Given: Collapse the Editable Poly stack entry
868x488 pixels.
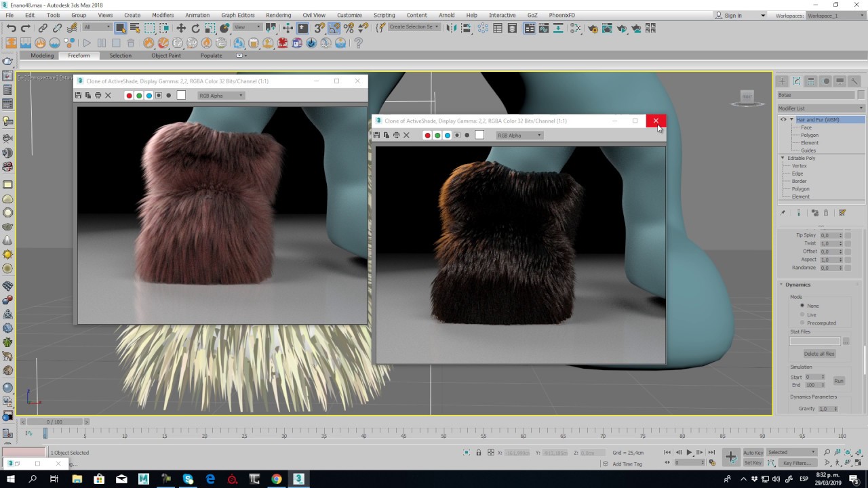Looking at the screenshot, I should 783,158.
